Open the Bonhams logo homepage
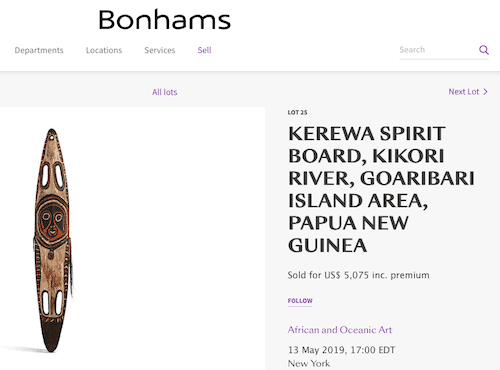 click(165, 20)
